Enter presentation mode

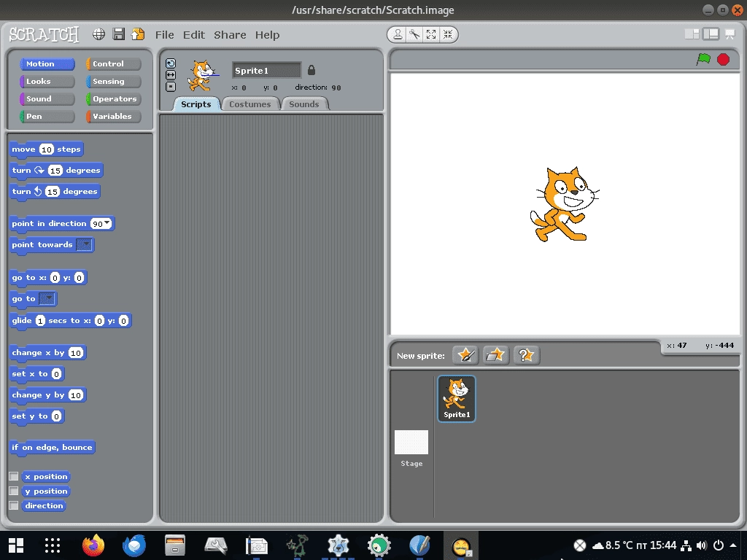[x=729, y=34]
